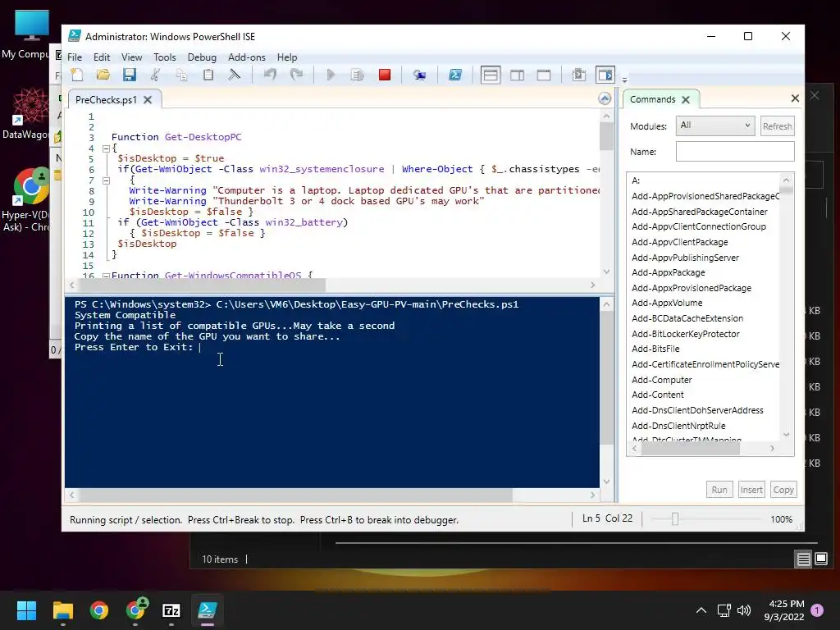Show script pane right layout icon
Image resolution: width=840 pixels, height=630 pixels.
click(x=517, y=75)
